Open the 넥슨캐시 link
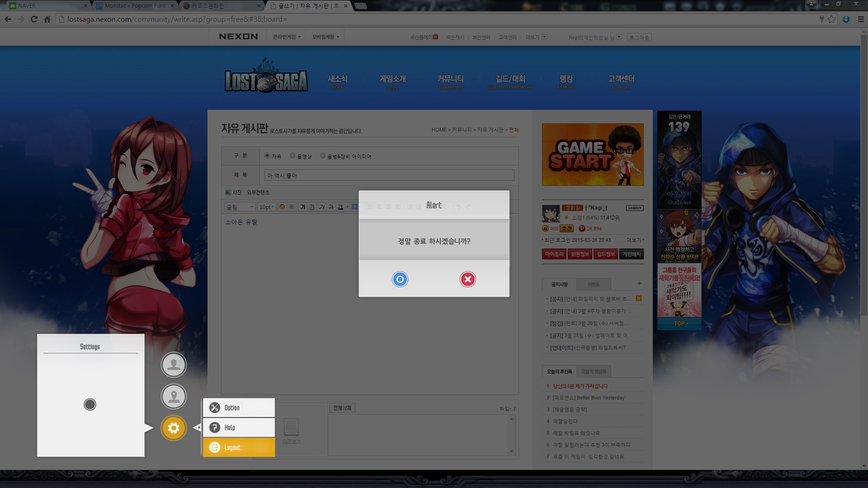Image resolution: width=868 pixels, height=488 pixels. click(455, 38)
